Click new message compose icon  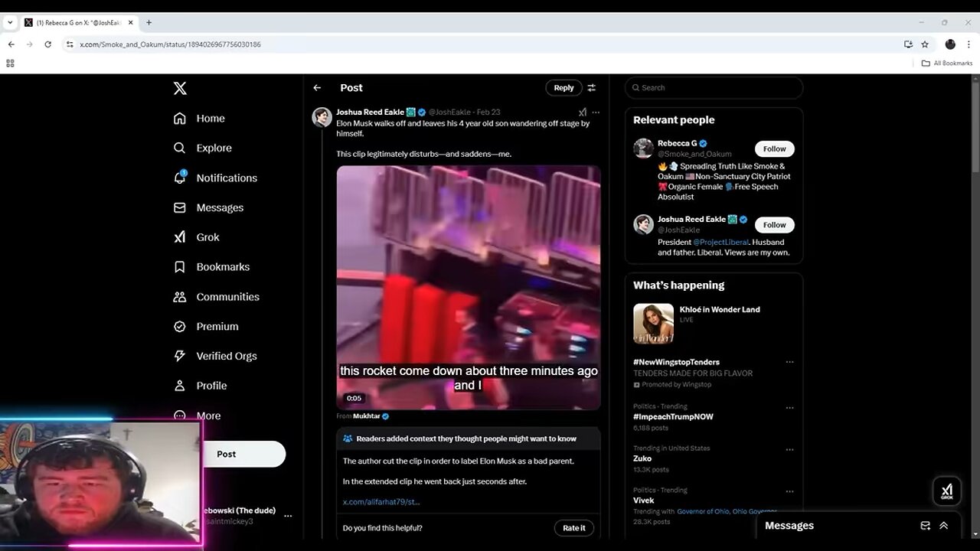(925, 526)
